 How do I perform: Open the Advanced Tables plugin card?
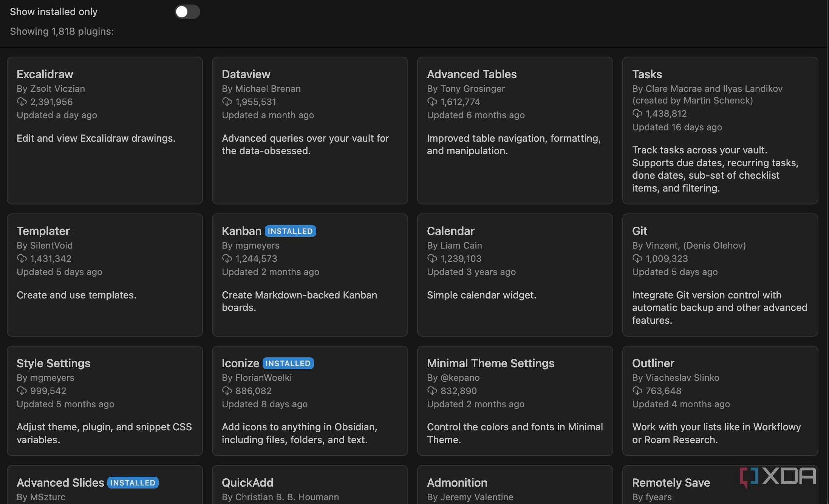(515, 130)
